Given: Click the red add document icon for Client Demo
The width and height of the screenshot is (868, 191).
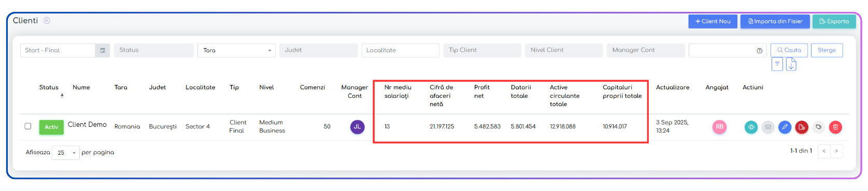Looking at the screenshot, I should (802, 127).
